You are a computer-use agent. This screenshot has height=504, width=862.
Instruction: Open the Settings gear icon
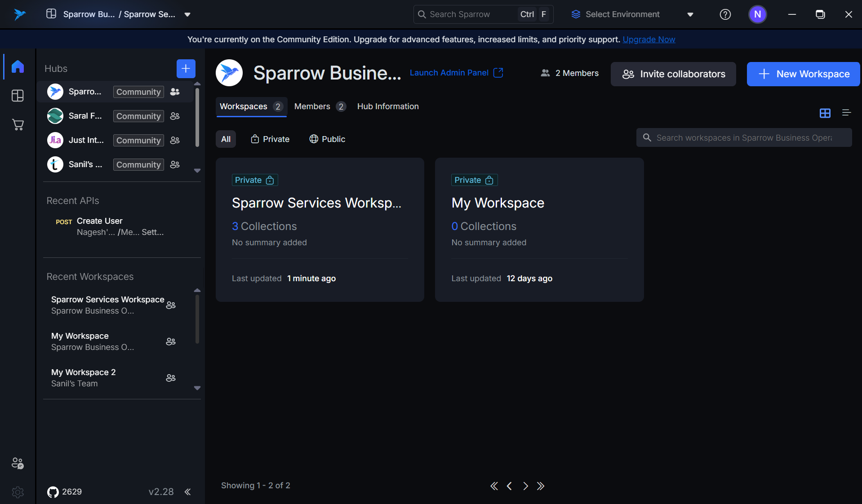point(18,492)
